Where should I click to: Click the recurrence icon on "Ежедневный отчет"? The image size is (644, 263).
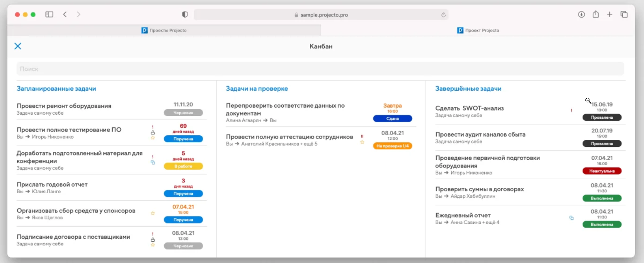point(572,218)
